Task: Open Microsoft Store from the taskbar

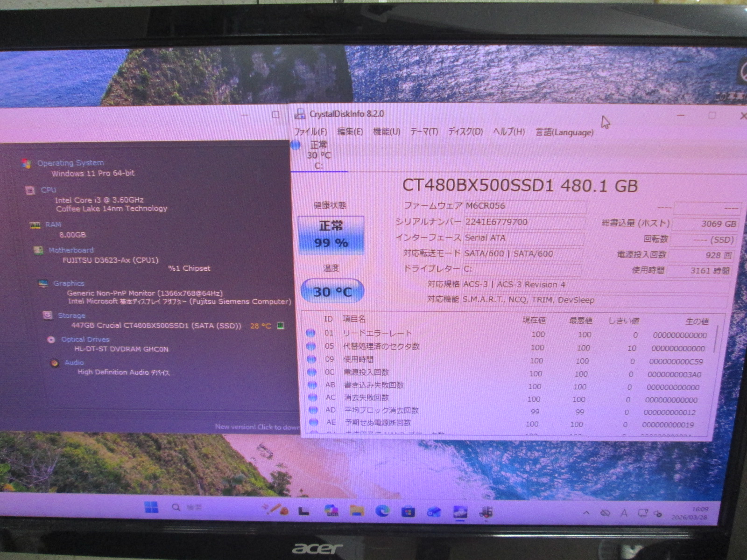Action: [408, 512]
